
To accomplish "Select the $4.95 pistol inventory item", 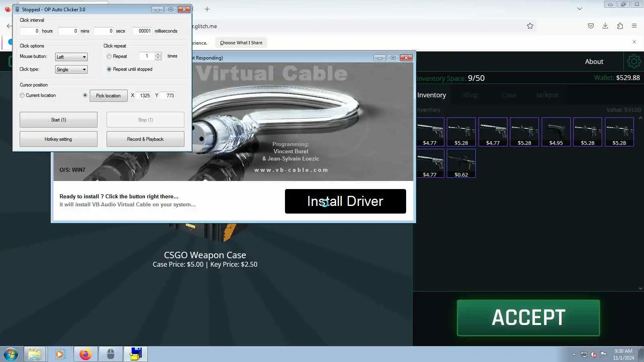I will (556, 132).
